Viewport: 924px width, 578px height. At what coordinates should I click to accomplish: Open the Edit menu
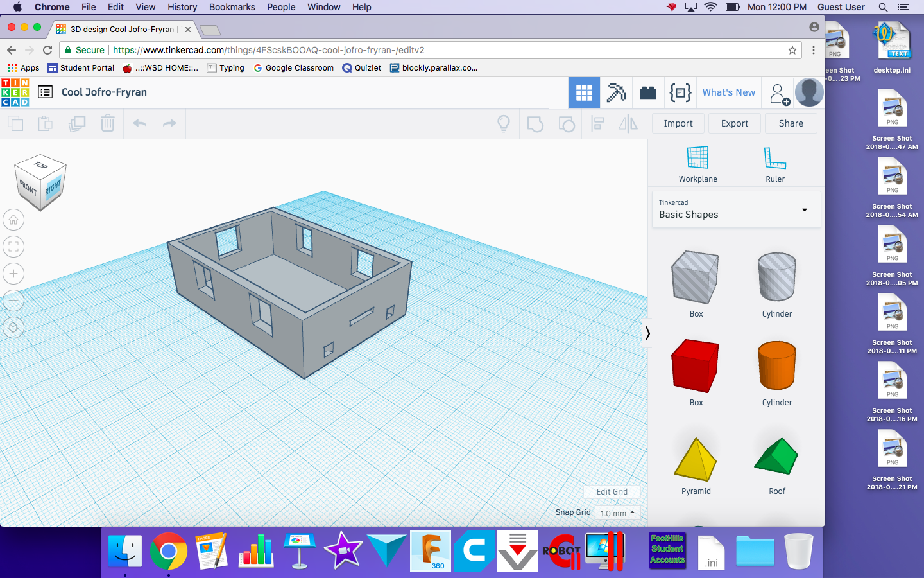[x=116, y=7]
